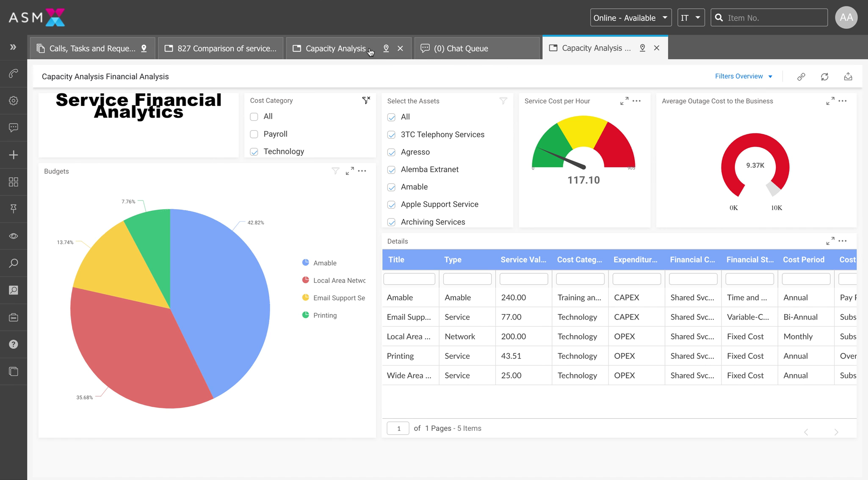Maximize the Details table widget
The image size is (868, 480).
coord(830,241)
